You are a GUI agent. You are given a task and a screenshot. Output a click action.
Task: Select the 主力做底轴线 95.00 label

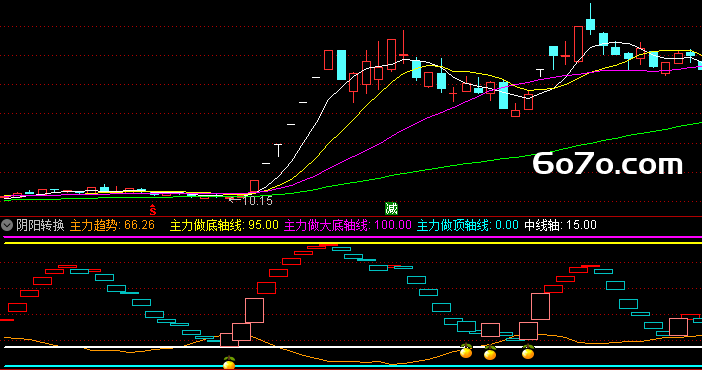point(224,225)
